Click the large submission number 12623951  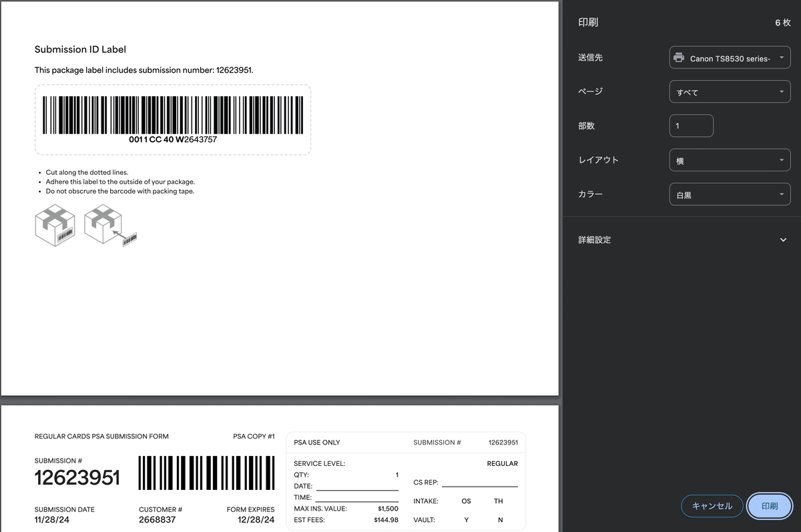click(x=77, y=478)
